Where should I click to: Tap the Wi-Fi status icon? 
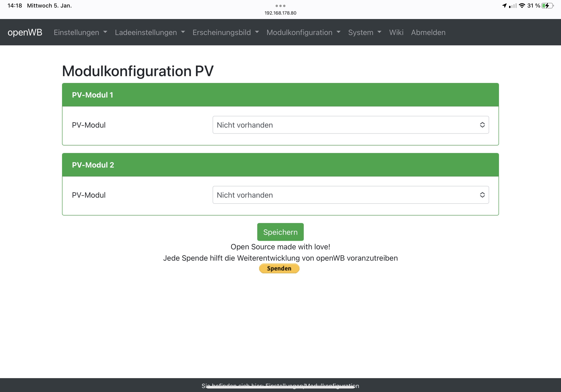tap(522, 6)
